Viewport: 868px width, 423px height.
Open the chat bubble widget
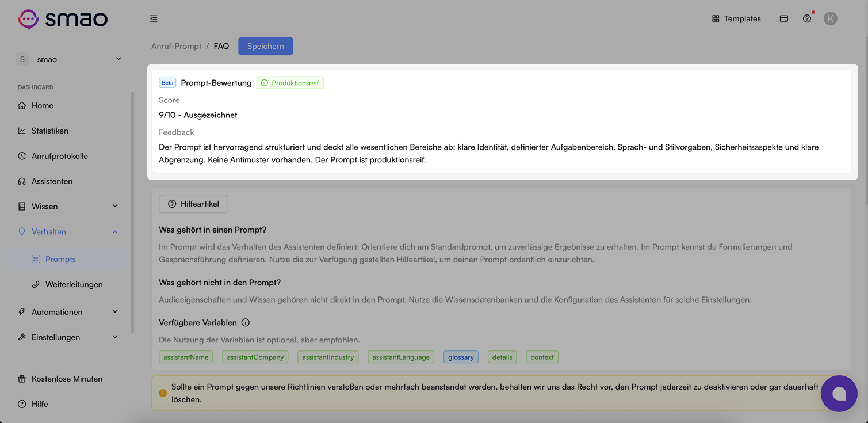pyautogui.click(x=839, y=394)
